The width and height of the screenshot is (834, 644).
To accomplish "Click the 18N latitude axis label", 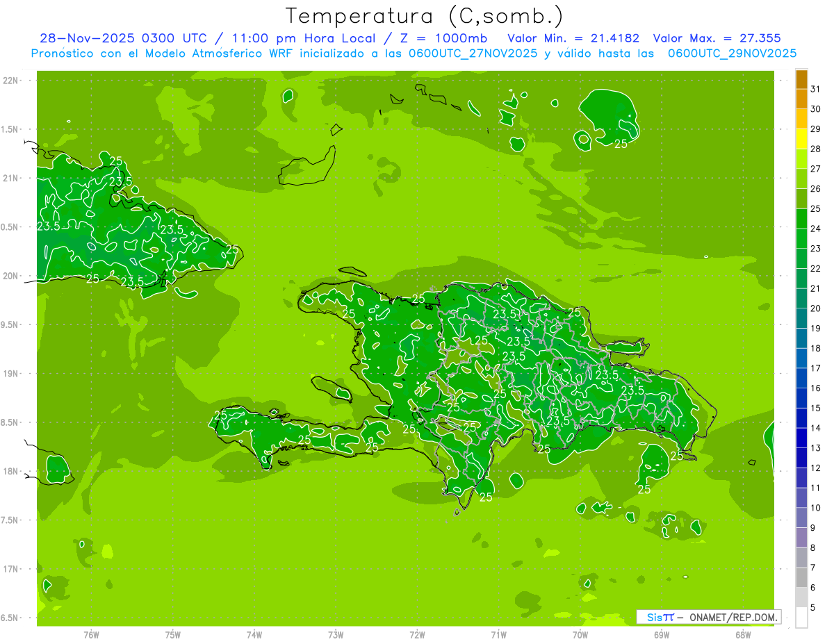I will (11, 471).
